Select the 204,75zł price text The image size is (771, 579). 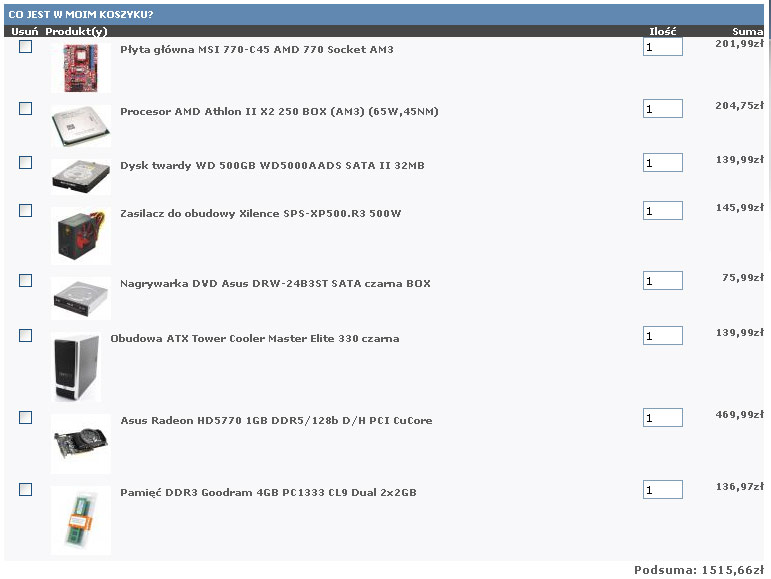pos(740,106)
